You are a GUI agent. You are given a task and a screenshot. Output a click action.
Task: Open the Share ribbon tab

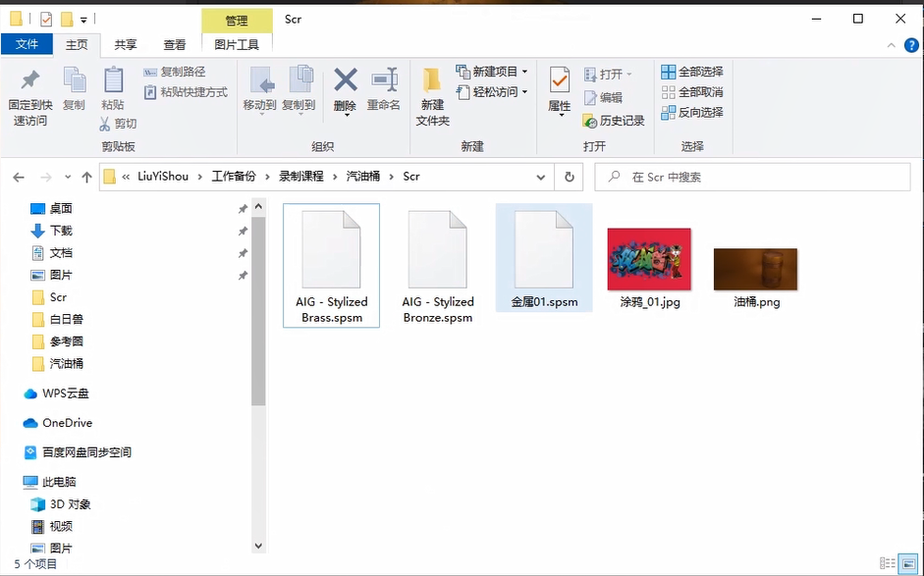126,44
